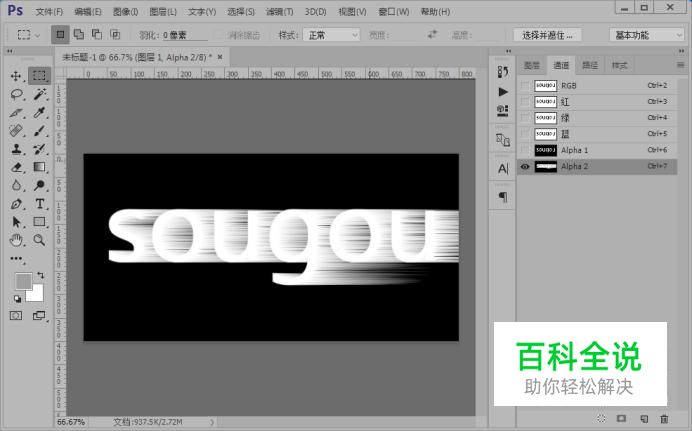
Task: Select the History Brush tool
Action: pyautogui.click(x=39, y=149)
